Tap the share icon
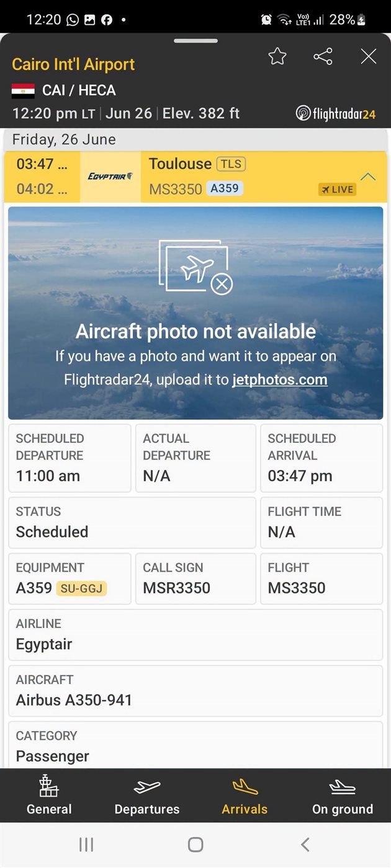 point(323,56)
